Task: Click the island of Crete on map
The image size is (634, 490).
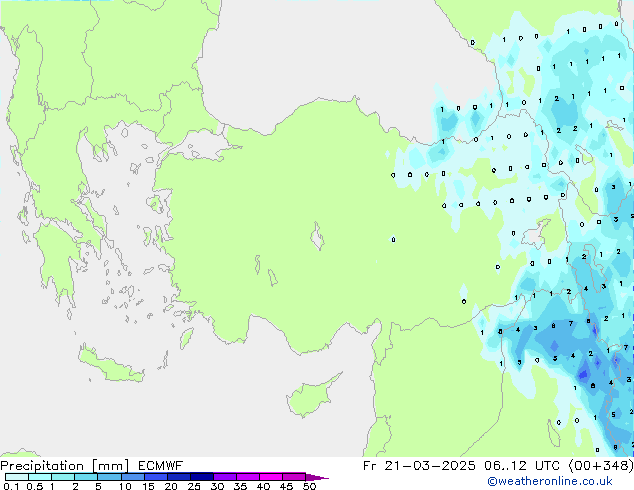Action: (x=110, y=365)
